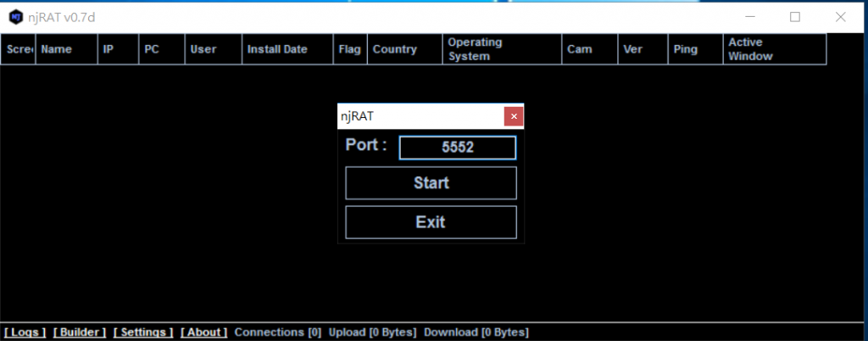This screenshot has height=341, width=868.
Task: Open the About link
Action: pyautogui.click(x=203, y=333)
